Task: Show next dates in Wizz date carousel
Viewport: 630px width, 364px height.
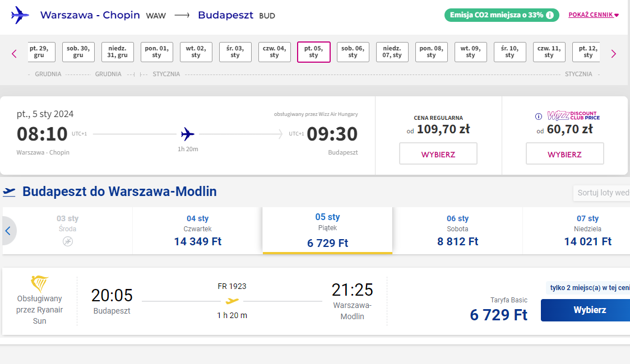Action: (614, 54)
